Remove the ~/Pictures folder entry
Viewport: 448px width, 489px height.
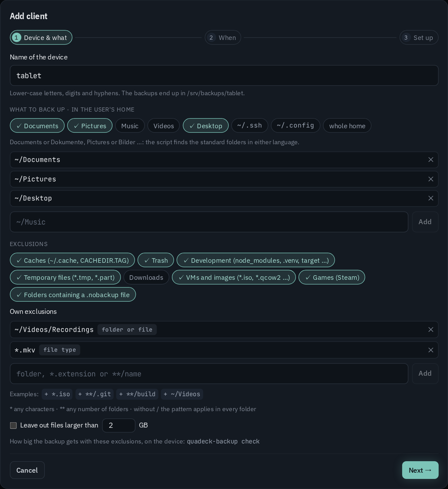point(431,179)
